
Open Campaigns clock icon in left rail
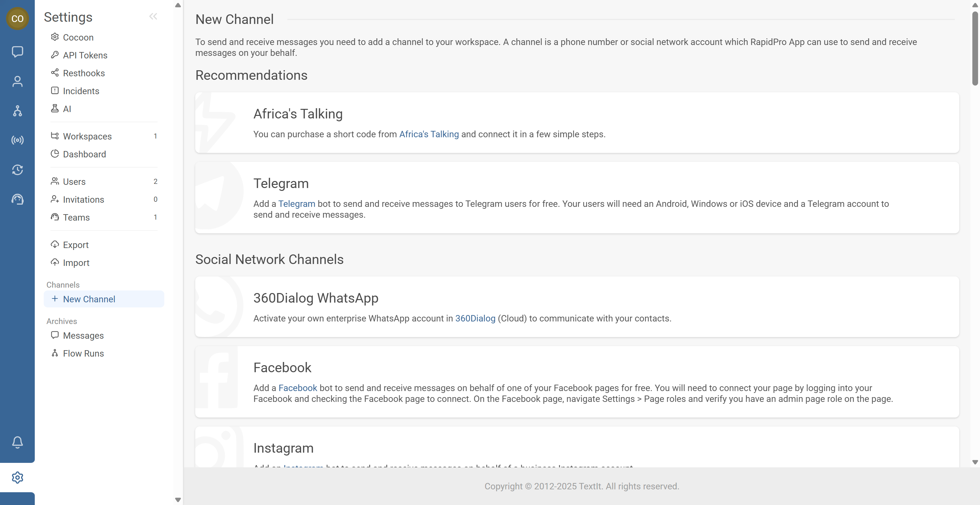click(18, 170)
